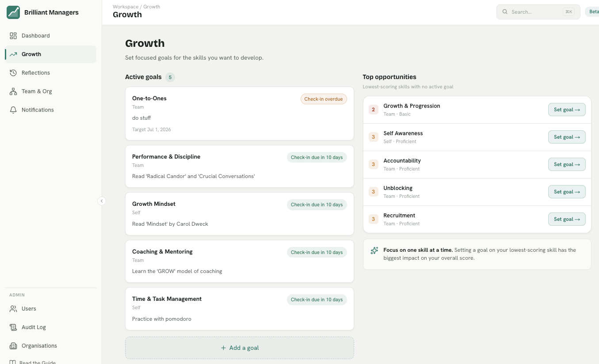Open the Performance & Discipline goal card

coord(240,167)
